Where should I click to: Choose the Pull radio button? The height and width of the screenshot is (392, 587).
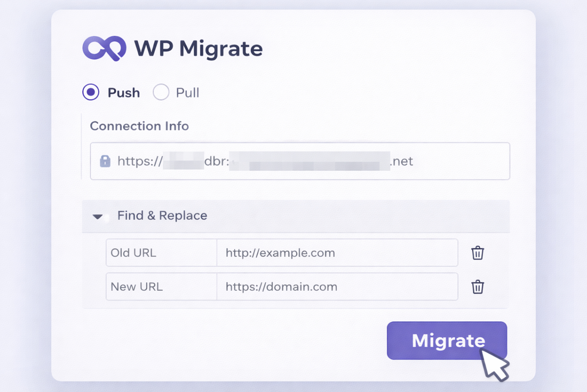pos(161,92)
